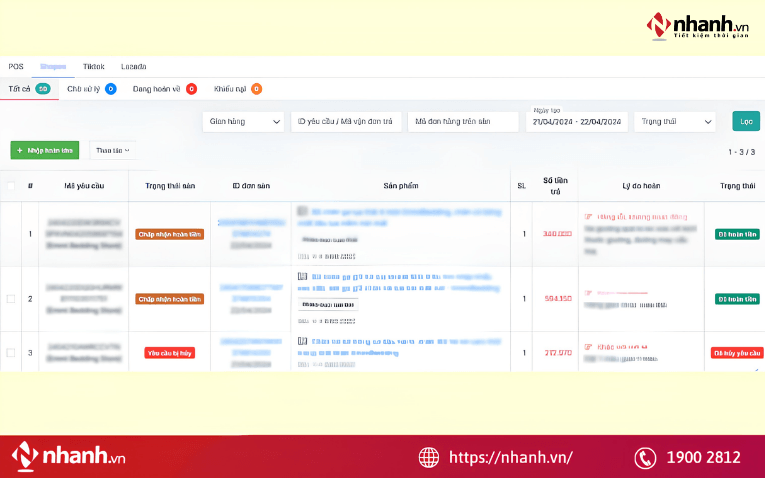
Task: Click the Đã hủy yêu cầu status badge
Action: pos(737,353)
